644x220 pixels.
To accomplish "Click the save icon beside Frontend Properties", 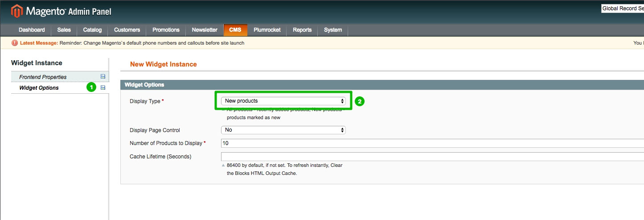I will click(103, 77).
